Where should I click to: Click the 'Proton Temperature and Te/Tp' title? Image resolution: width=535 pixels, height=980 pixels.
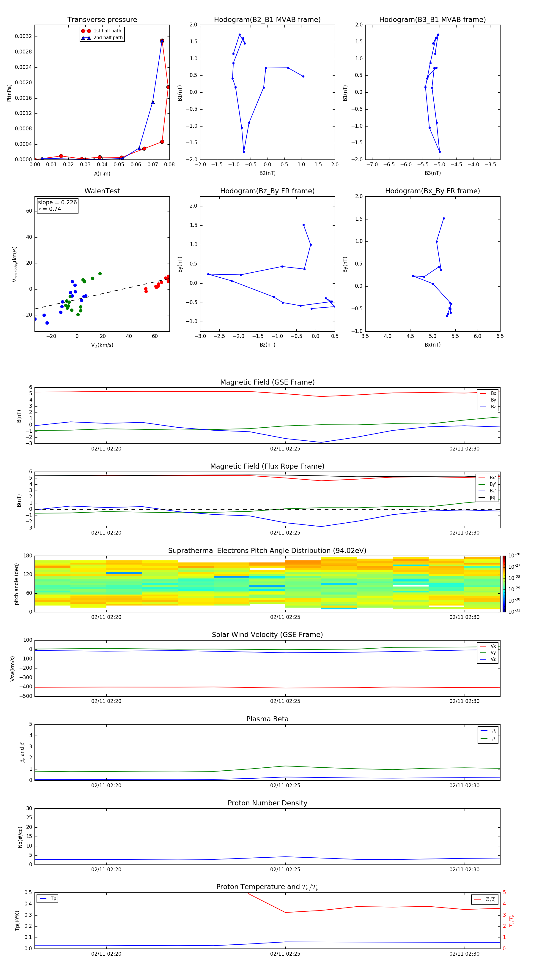(x=267, y=887)
